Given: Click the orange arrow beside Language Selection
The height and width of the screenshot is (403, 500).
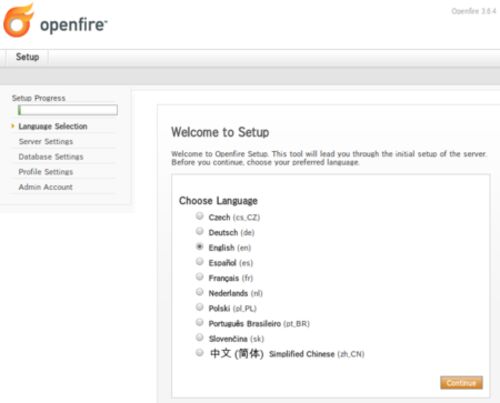Looking at the screenshot, I should tap(13, 126).
